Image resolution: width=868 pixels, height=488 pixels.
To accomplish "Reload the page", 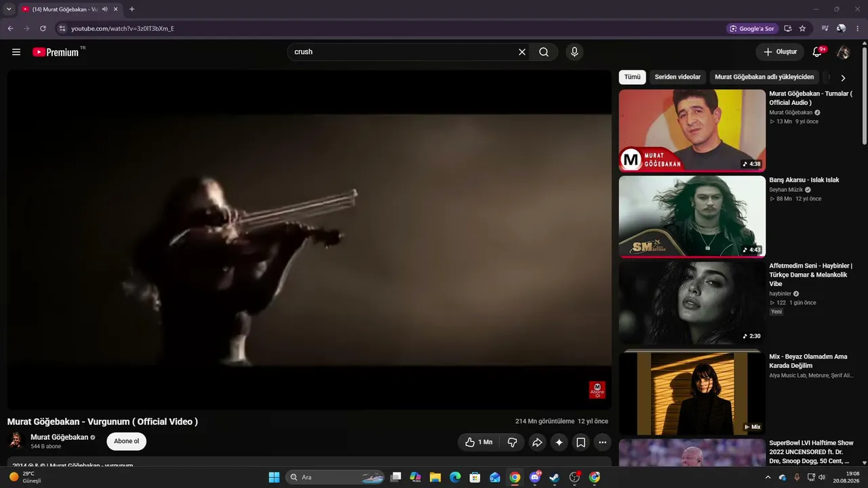I will [x=43, y=28].
